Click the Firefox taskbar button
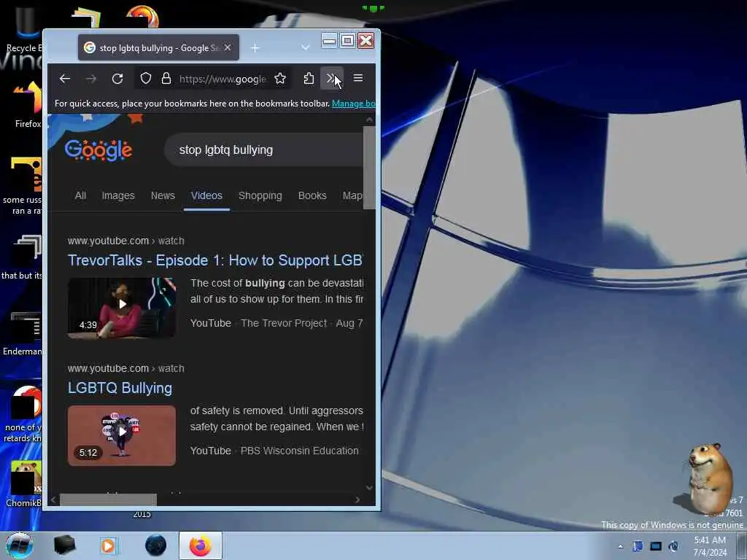Screen dimensions: 747x560 [201, 545]
